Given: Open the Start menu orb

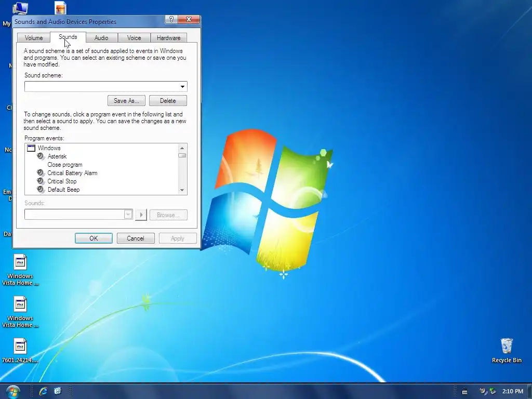Looking at the screenshot, I should pos(13,392).
